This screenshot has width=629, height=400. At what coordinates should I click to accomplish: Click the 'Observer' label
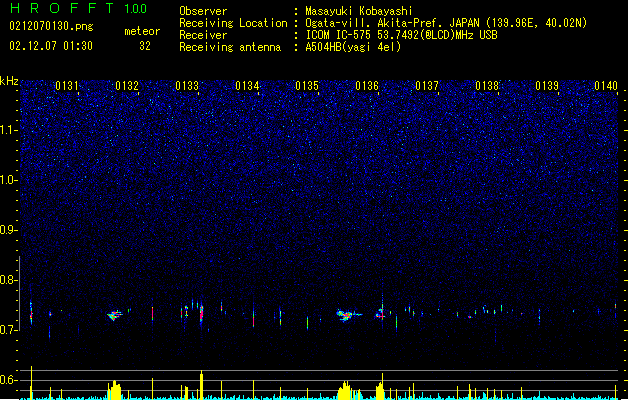pos(203,11)
